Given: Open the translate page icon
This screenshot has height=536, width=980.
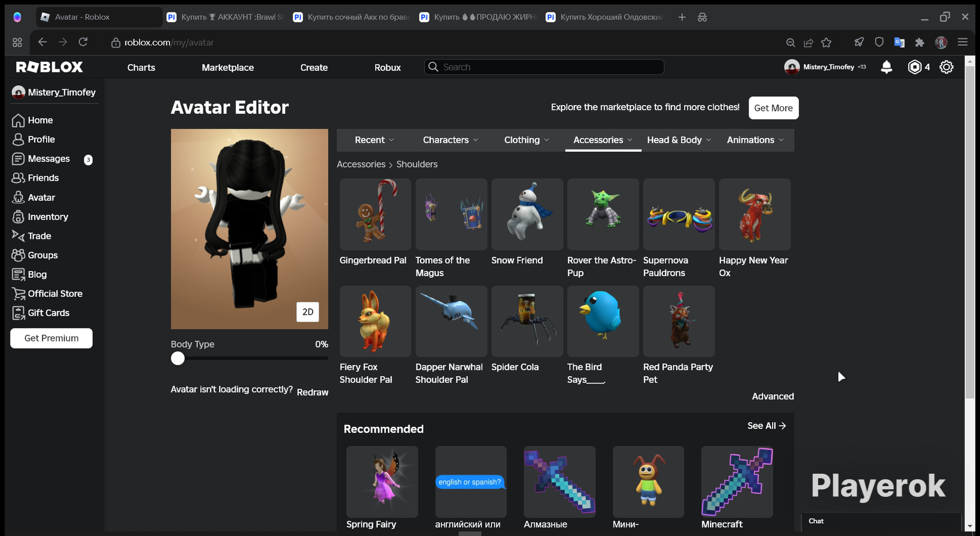Looking at the screenshot, I should [x=900, y=42].
